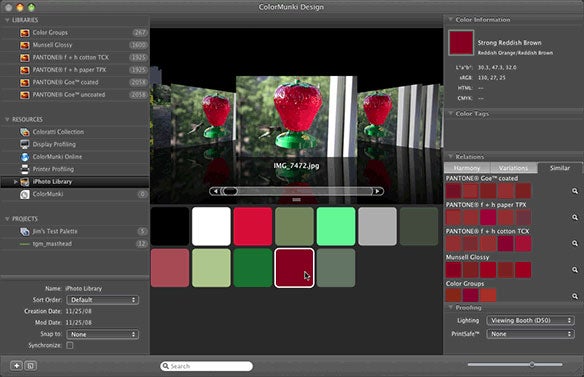This screenshot has height=377, width=584.
Task: Select the dusty rose swatch in second row
Action: click(x=170, y=268)
